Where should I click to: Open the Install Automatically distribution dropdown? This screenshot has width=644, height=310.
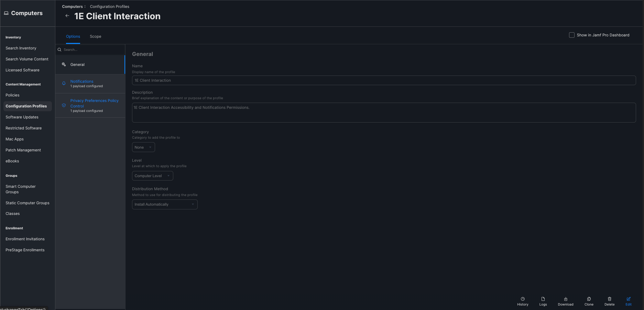(x=165, y=204)
